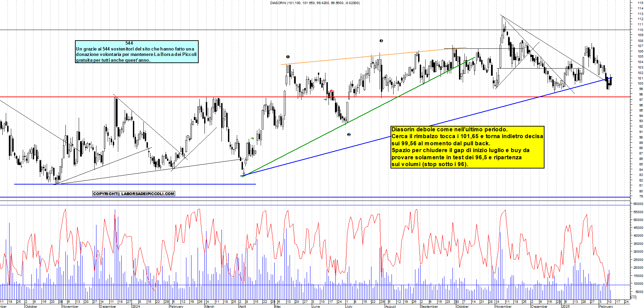Click the 100 price level on right axis
The height and width of the screenshot is (308, 644).
[x=640, y=83]
